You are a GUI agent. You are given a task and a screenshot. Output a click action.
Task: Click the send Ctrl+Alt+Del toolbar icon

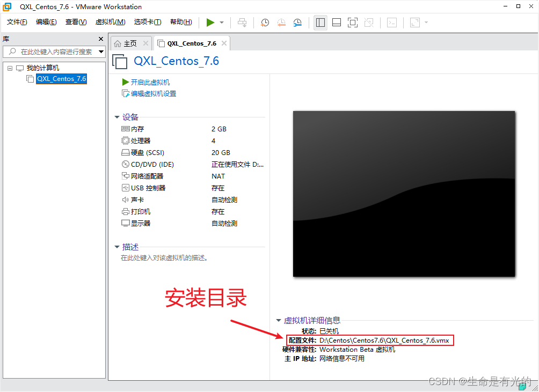point(242,23)
